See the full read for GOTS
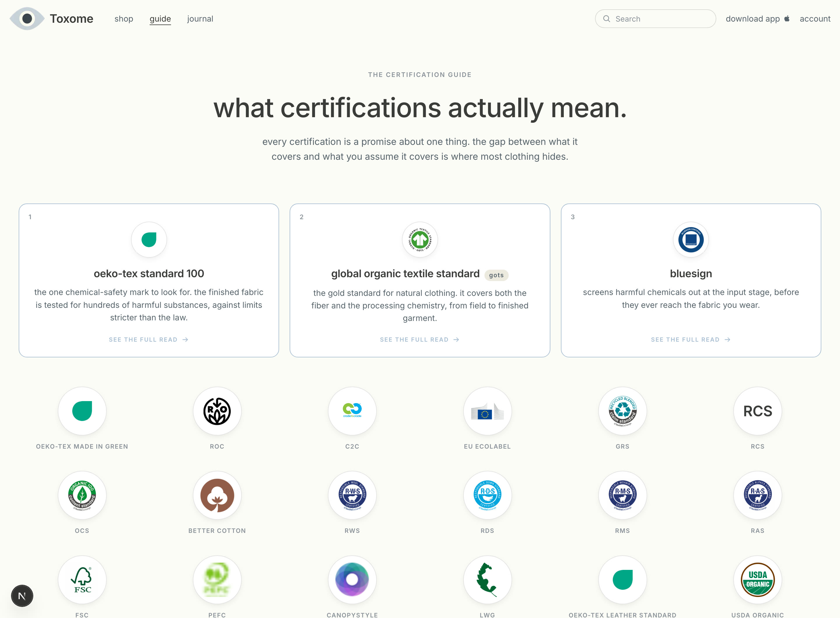 pyautogui.click(x=420, y=340)
